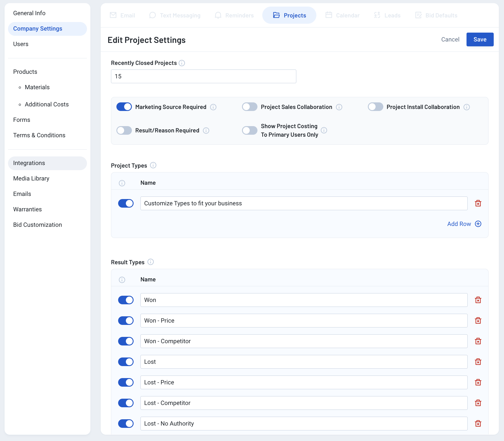Image resolution: width=504 pixels, height=441 pixels.
Task: Click the Customize Types name input field
Action: tap(304, 203)
